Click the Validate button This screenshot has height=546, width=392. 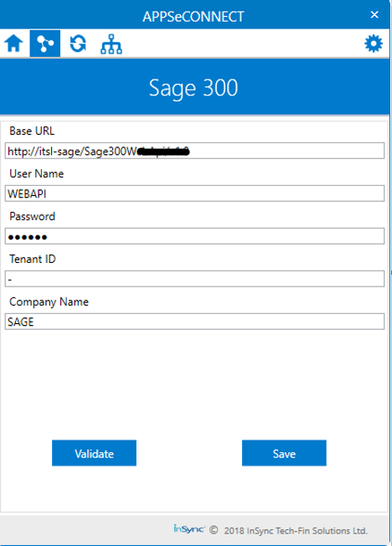[x=94, y=453]
